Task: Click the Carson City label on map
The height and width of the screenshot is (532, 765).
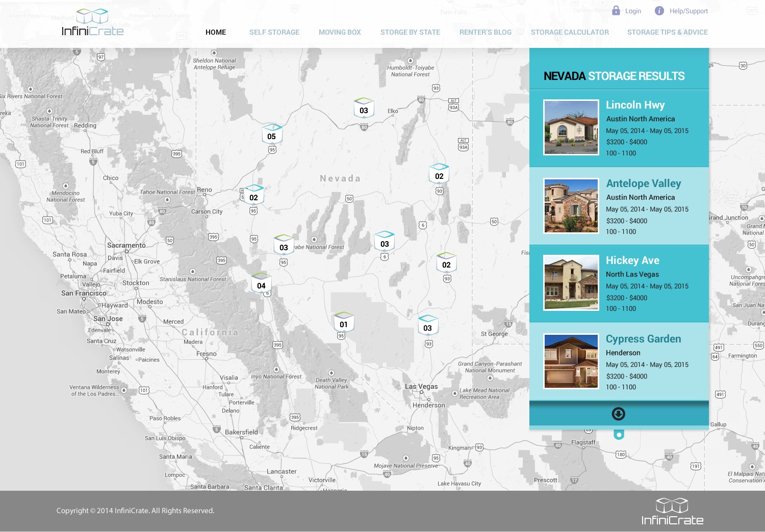Action: tap(207, 211)
